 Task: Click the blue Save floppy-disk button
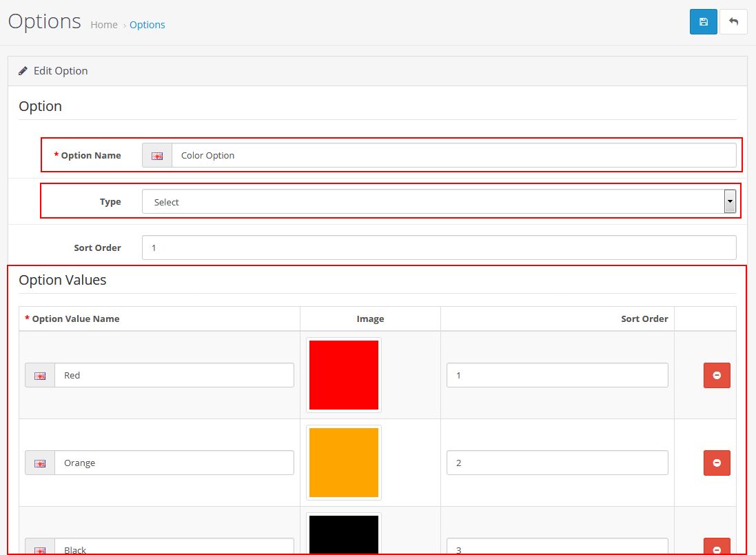tap(703, 21)
